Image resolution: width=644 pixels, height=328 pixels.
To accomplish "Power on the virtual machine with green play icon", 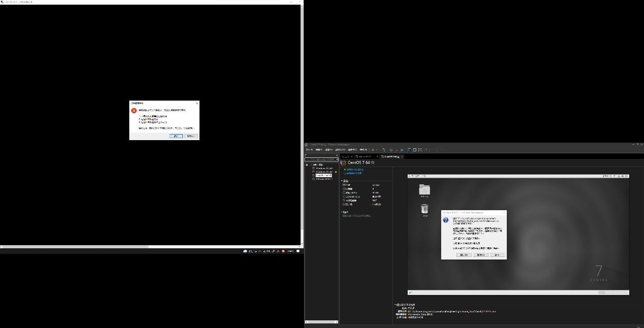I will pyautogui.click(x=373, y=150).
